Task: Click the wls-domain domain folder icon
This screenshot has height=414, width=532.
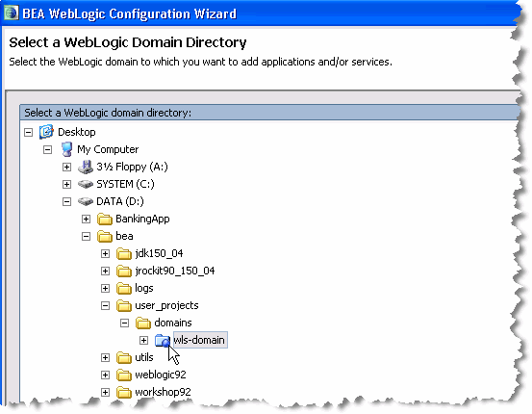Action: 163,340
